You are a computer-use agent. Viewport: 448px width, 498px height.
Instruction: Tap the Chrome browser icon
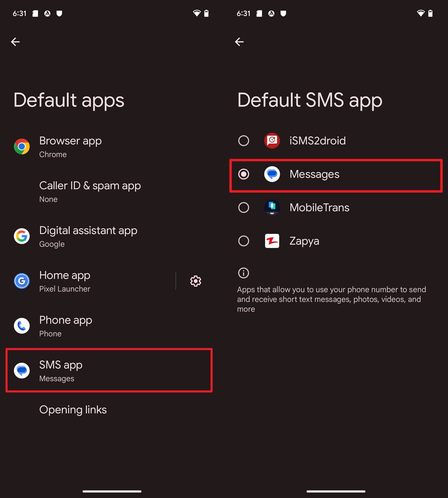coord(22,147)
